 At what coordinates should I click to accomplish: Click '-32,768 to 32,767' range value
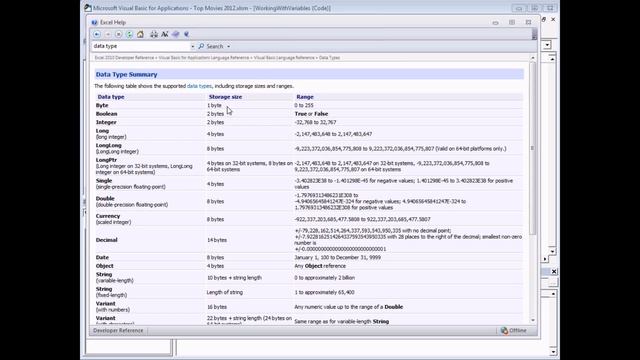tap(316, 122)
